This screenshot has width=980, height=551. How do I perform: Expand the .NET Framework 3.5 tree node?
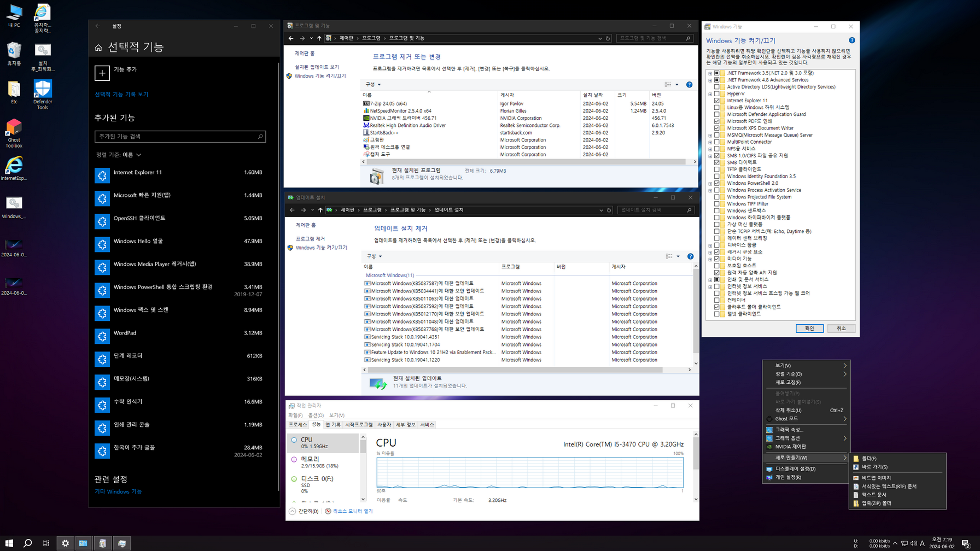[710, 73]
